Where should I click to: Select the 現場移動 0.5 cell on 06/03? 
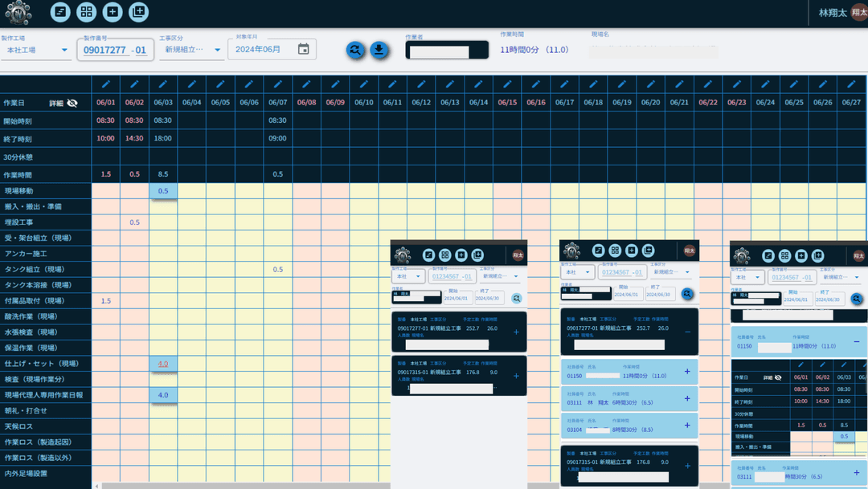tap(162, 191)
